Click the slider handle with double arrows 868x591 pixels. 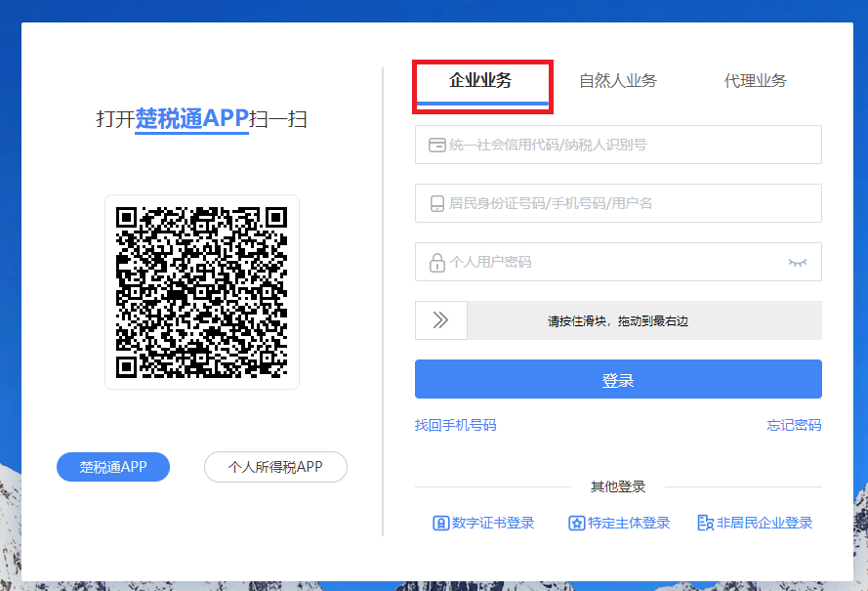(x=441, y=320)
